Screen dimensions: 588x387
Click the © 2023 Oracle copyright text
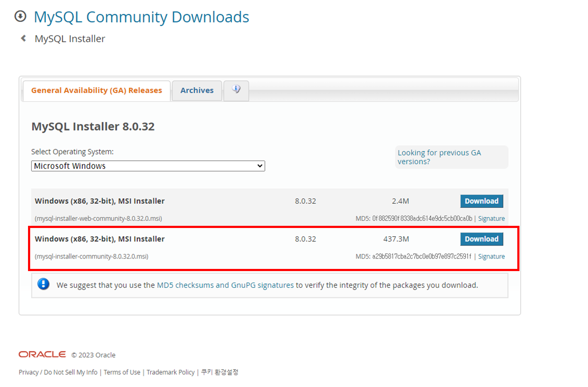94,355
